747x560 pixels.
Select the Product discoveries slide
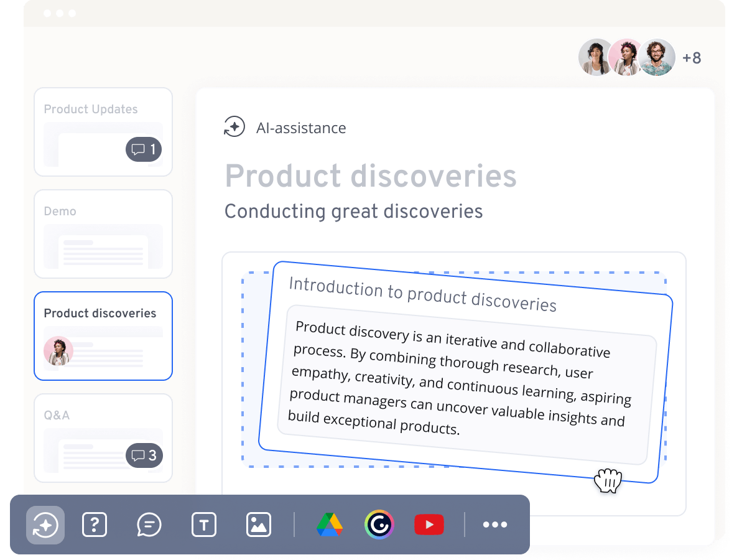tap(103, 336)
